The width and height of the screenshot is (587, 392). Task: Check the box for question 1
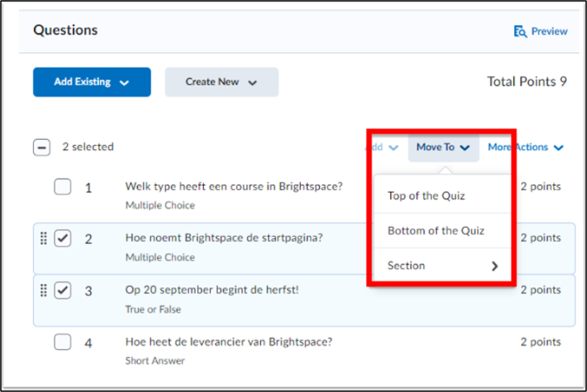[63, 187]
